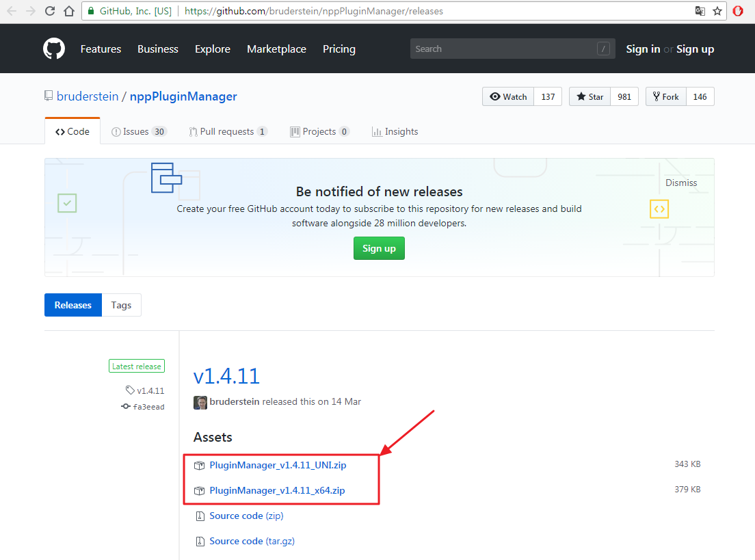Open Business in GitHub header
The image size is (755, 560).
(158, 49)
